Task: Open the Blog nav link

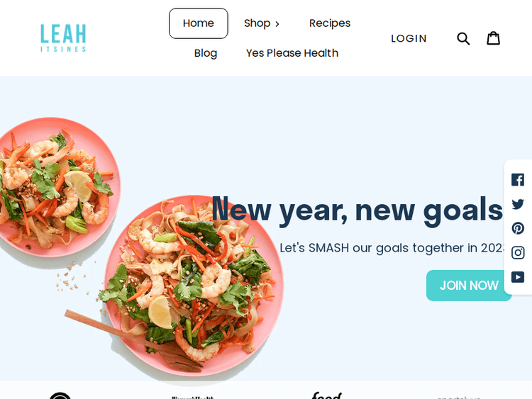Action: coord(206,53)
